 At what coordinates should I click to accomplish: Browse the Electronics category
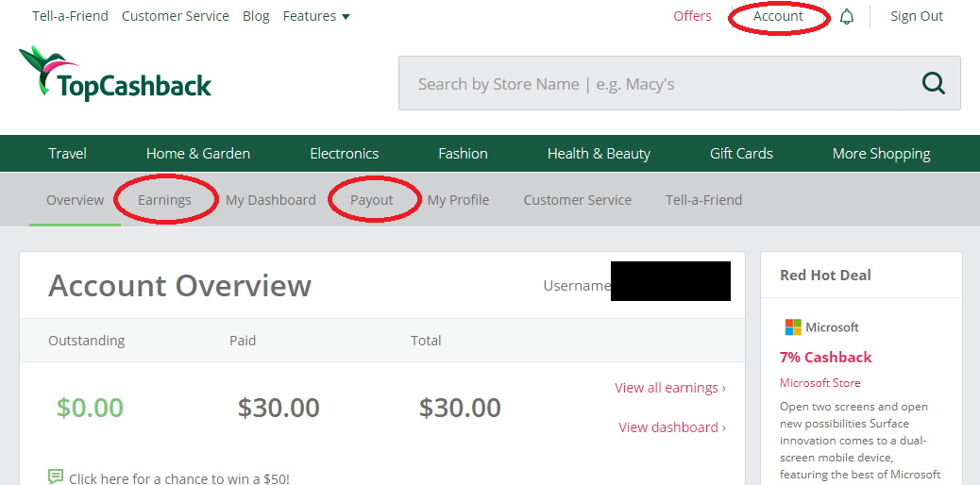(345, 154)
